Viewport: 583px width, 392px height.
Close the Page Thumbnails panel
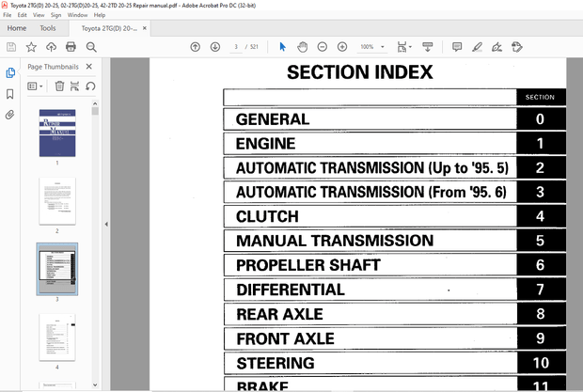point(89,67)
